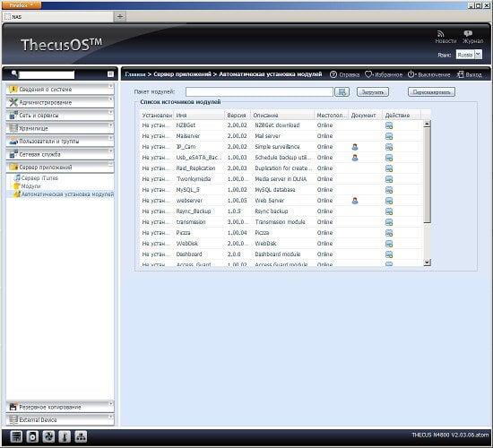Expand the Хранилище sidebar section

(x=60, y=128)
